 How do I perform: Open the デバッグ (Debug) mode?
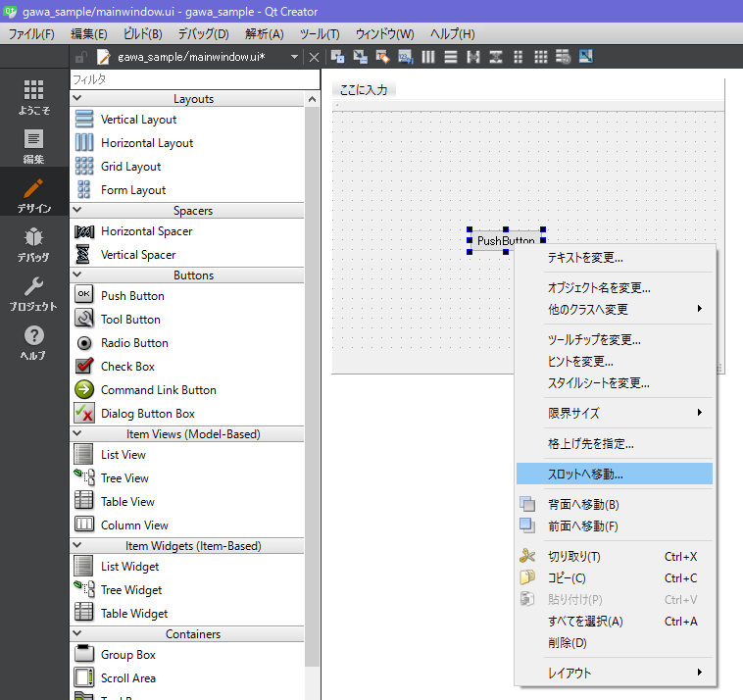[x=33, y=244]
